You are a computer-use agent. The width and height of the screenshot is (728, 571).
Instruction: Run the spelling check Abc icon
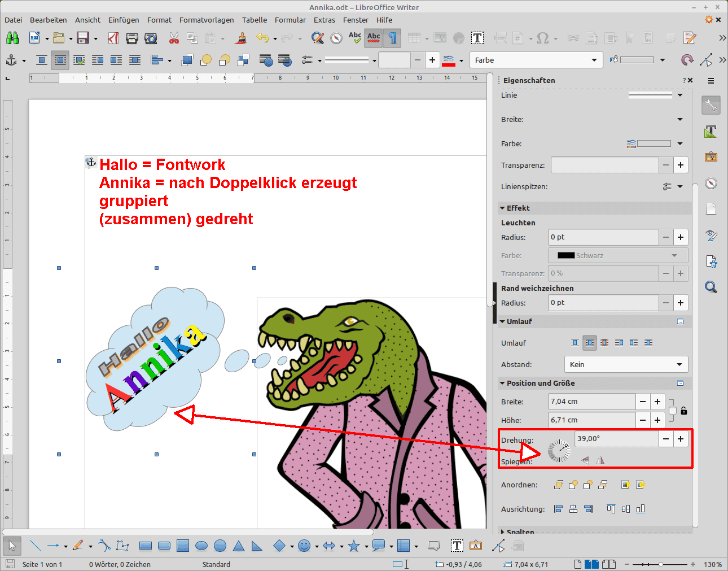[355, 38]
